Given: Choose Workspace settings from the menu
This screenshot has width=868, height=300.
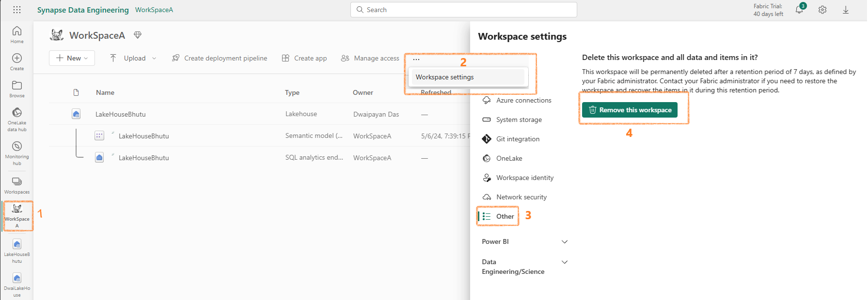Looking at the screenshot, I should tap(468, 77).
